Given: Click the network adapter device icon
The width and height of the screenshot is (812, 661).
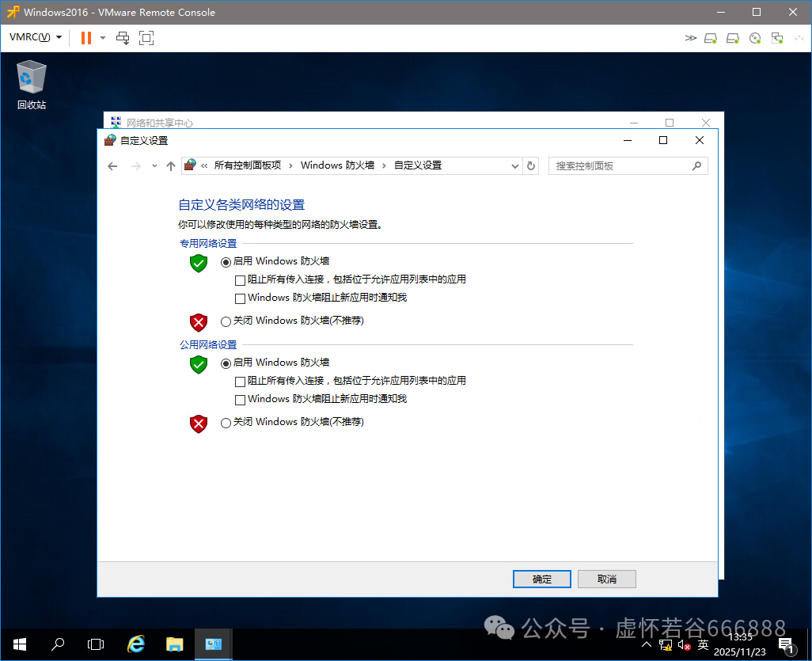Looking at the screenshot, I should (777, 38).
